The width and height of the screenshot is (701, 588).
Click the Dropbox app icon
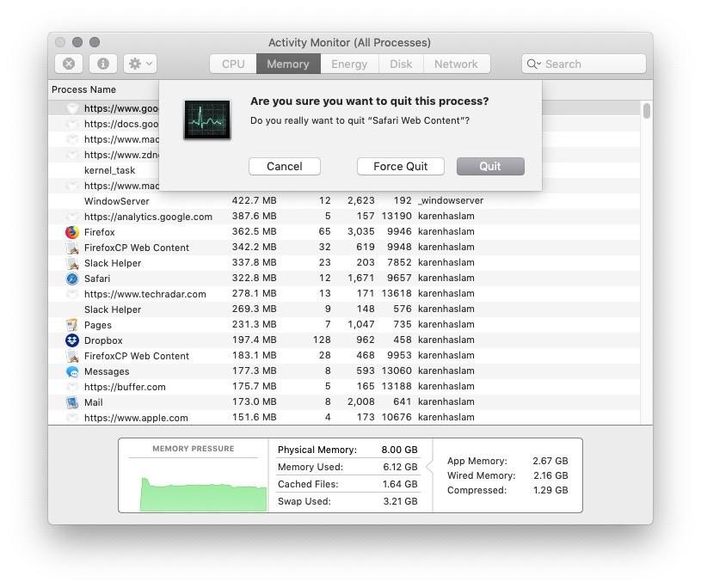[72, 340]
